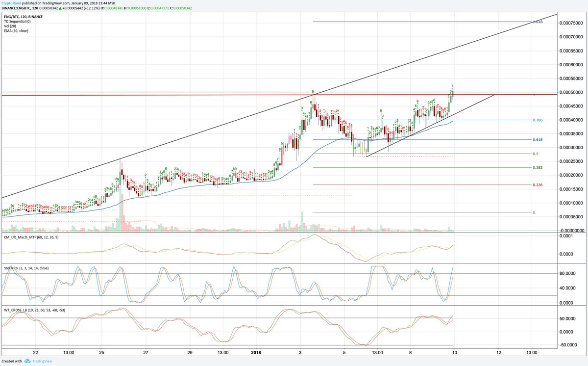Click the 0.00045000 price axis label
The width and height of the screenshot is (588, 366).
[x=571, y=106]
